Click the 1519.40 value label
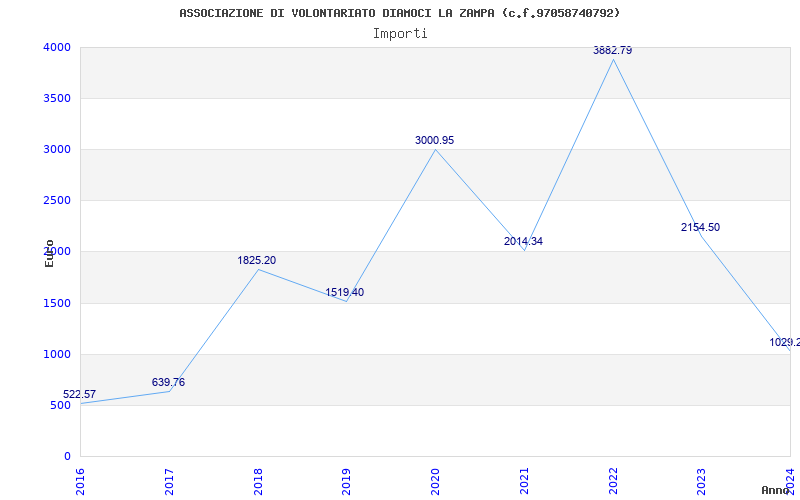The width and height of the screenshot is (800, 500). coord(345,292)
